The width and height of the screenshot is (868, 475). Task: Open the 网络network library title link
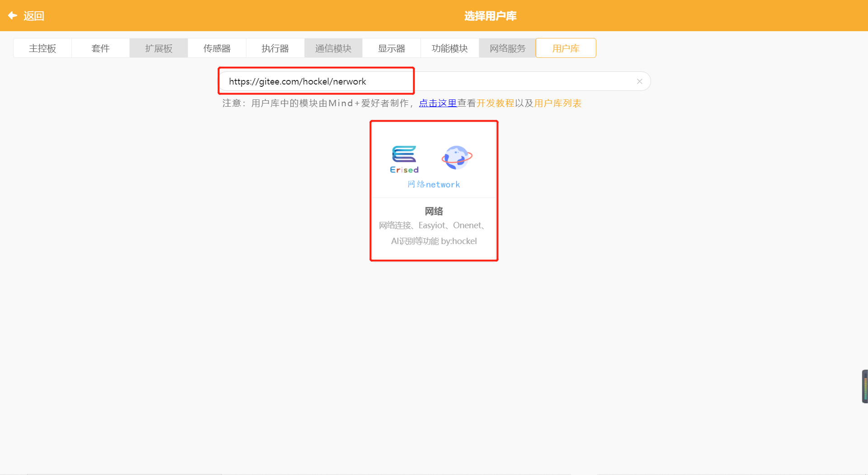coord(433,184)
